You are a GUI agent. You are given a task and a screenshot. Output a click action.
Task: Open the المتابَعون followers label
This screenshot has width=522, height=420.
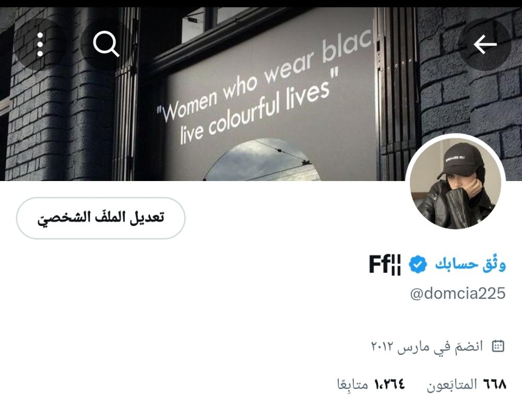[452, 385]
